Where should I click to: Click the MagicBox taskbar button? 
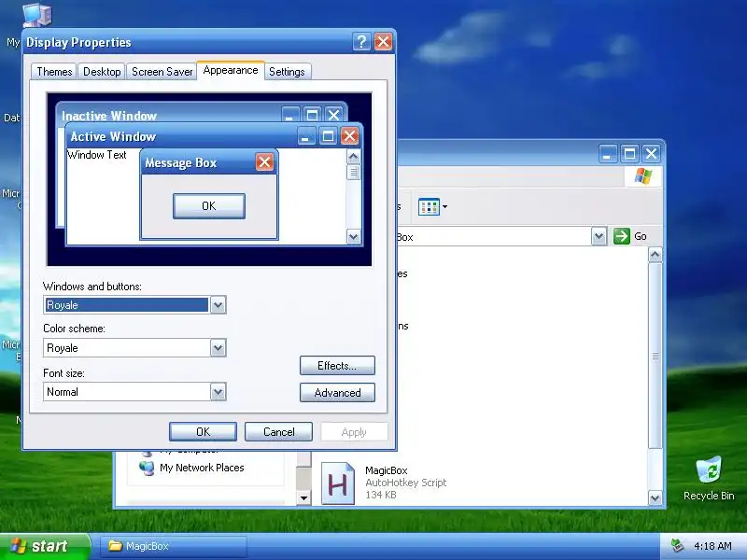pyautogui.click(x=174, y=546)
